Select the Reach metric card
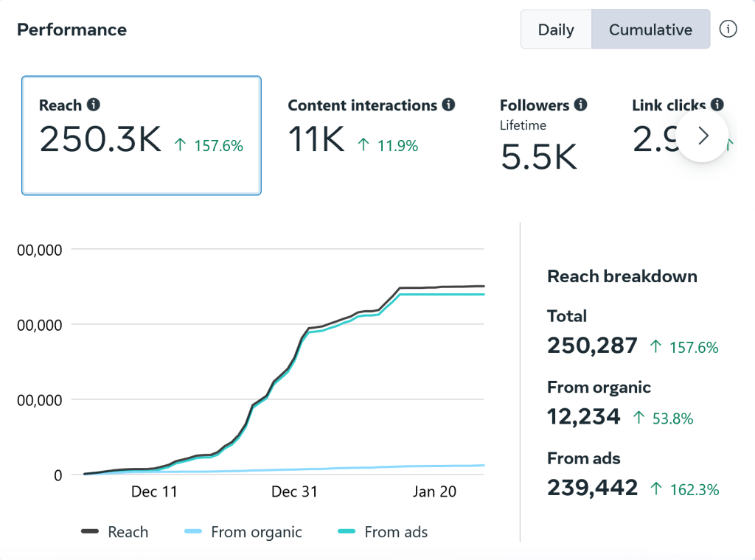The width and height of the screenshot is (755, 560). [141, 135]
